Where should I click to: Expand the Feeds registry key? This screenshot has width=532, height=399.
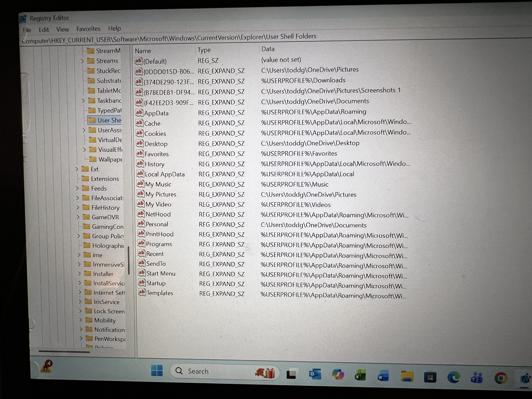coord(77,188)
